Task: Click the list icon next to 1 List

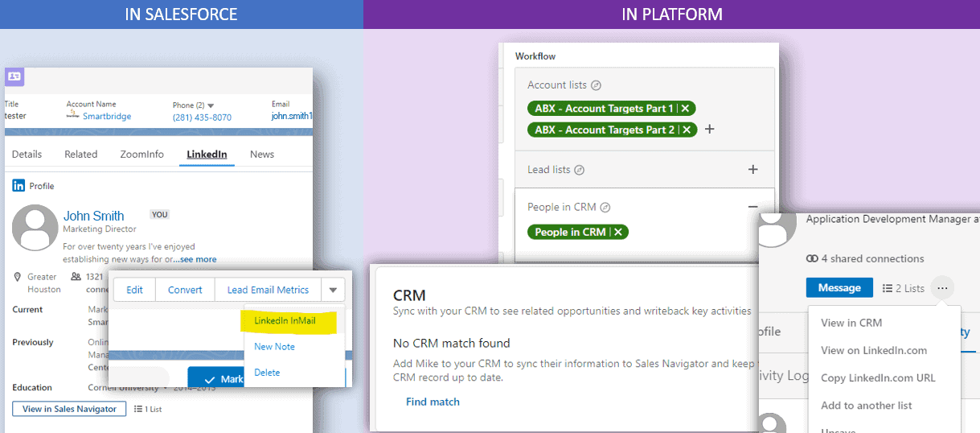Action: point(137,409)
